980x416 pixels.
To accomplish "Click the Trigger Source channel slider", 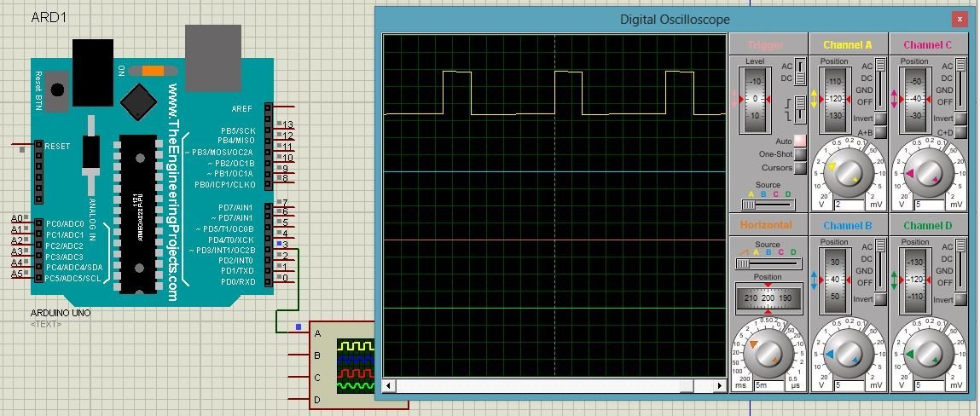I will pos(768,205).
